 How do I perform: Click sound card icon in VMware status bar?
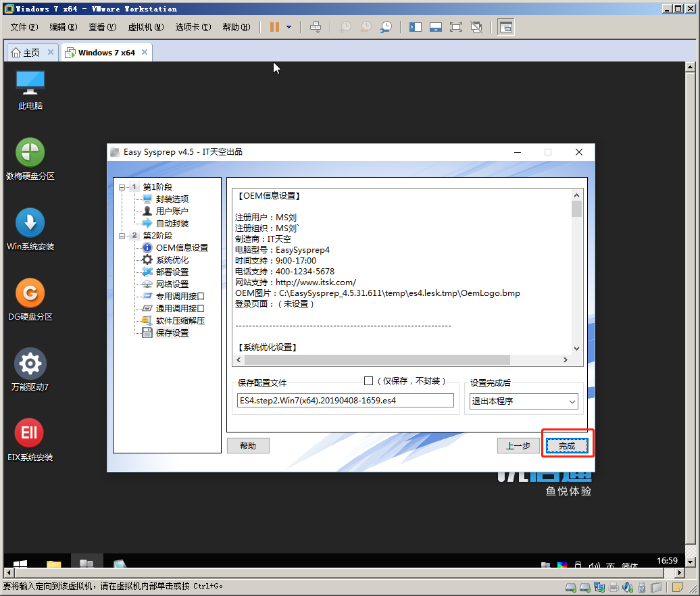pos(627,587)
